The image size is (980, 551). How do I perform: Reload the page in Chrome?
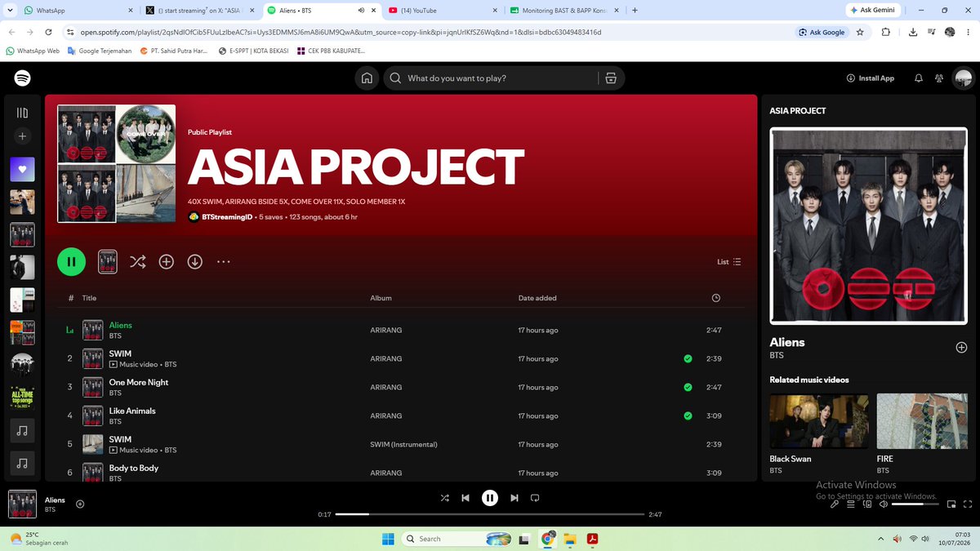click(x=48, y=32)
